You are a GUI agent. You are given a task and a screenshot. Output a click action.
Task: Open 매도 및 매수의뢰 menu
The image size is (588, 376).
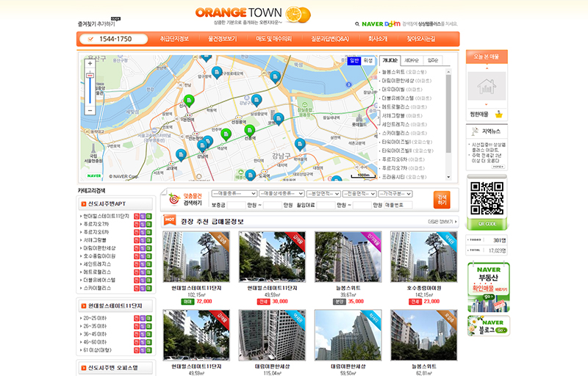pos(273,39)
